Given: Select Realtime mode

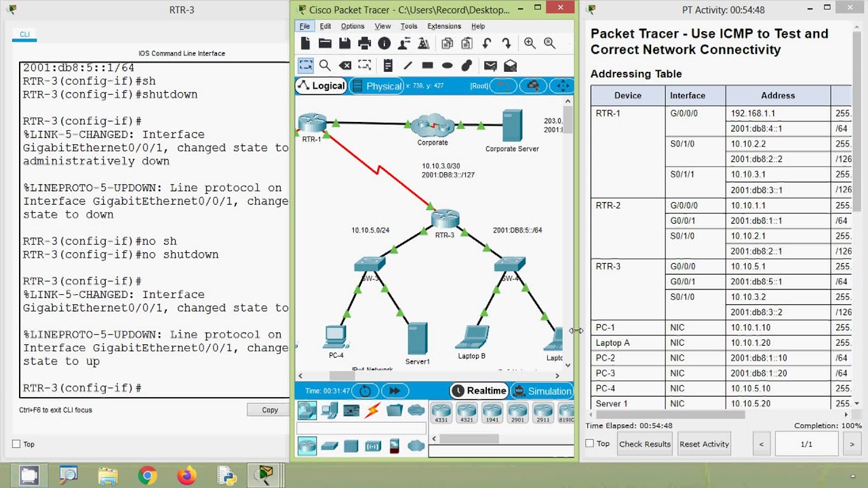Looking at the screenshot, I should 479,390.
